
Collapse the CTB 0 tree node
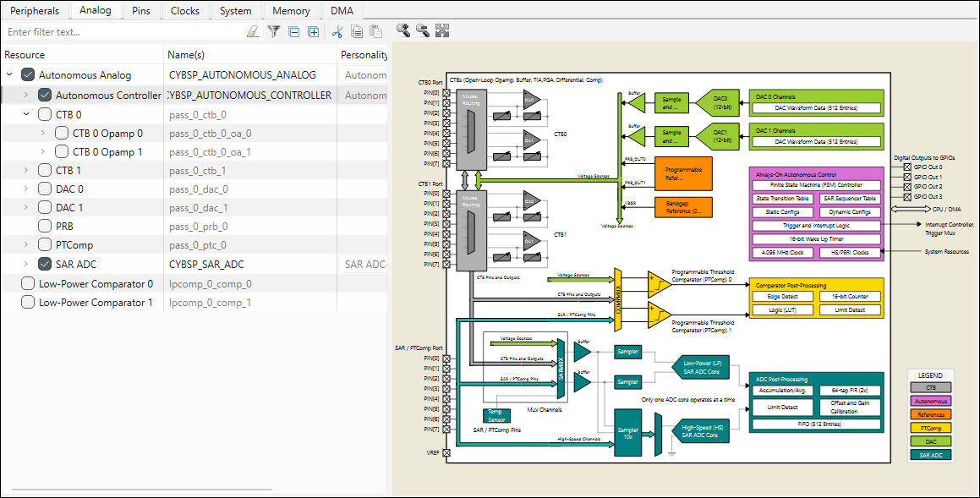tap(26, 114)
